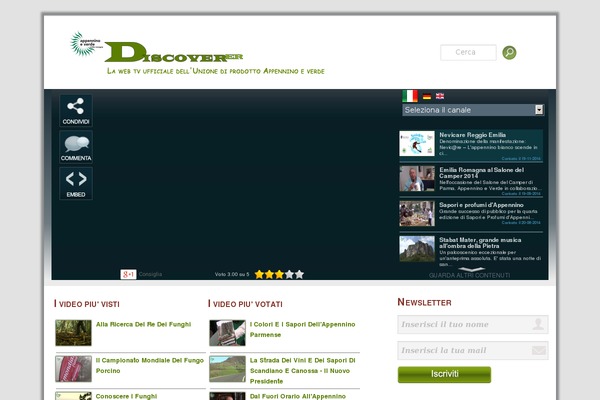Open La Strada Dei Vini E Dei Sapori link
600x400 pixels.
(x=302, y=371)
